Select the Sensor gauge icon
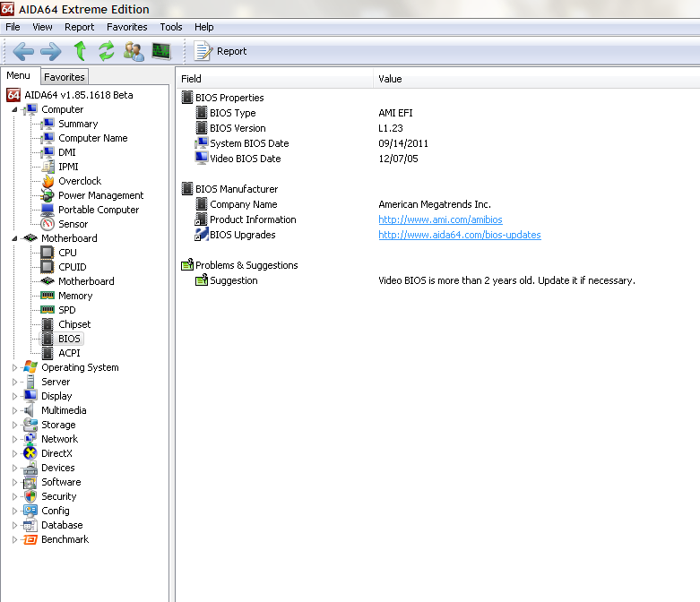Image resolution: width=700 pixels, height=602 pixels. coord(48,224)
